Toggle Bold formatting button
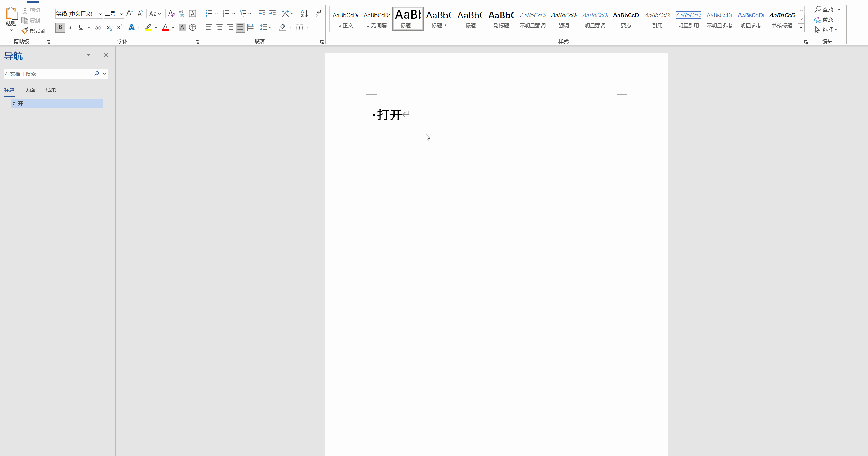 pos(60,27)
